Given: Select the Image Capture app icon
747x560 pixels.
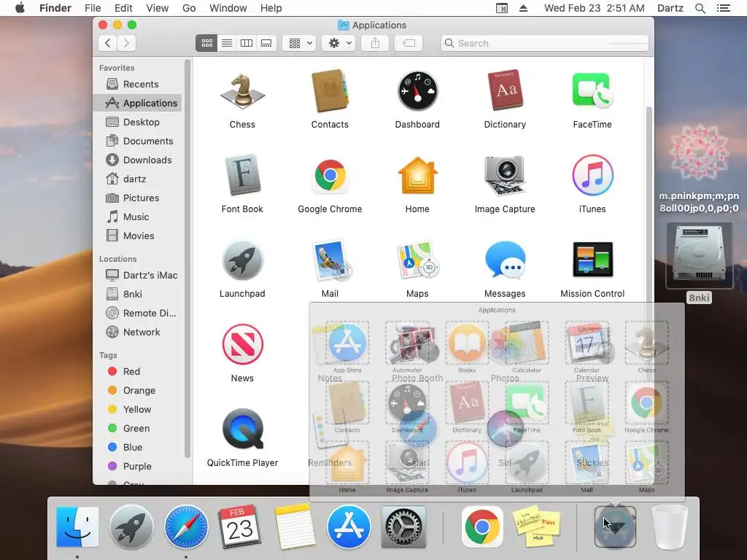Looking at the screenshot, I should point(505,176).
